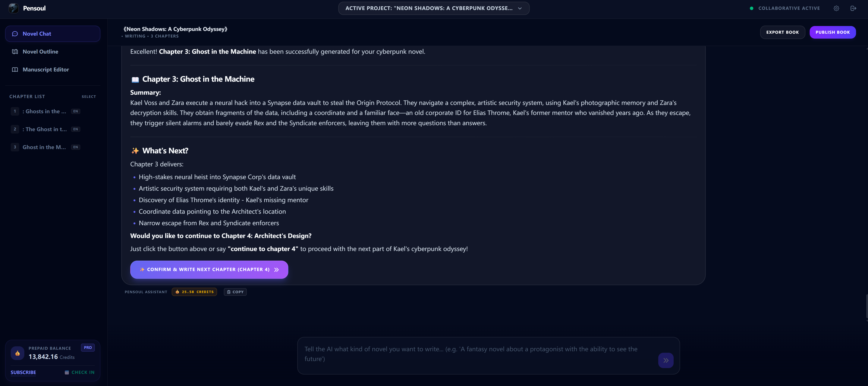
Task: Click the Pensoul logo icon
Action: tap(13, 8)
